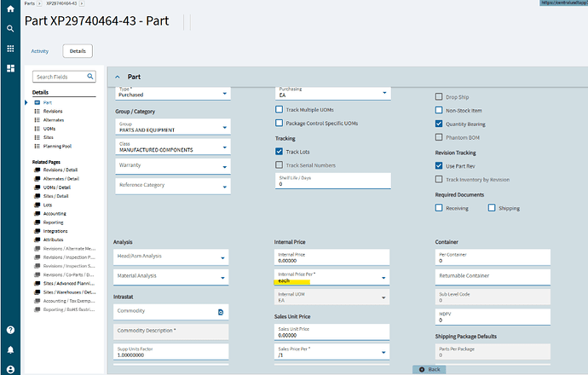This screenshot has height=375, width=588.
Task: Expand the Warranty dropdown
Action: [224, 166]
